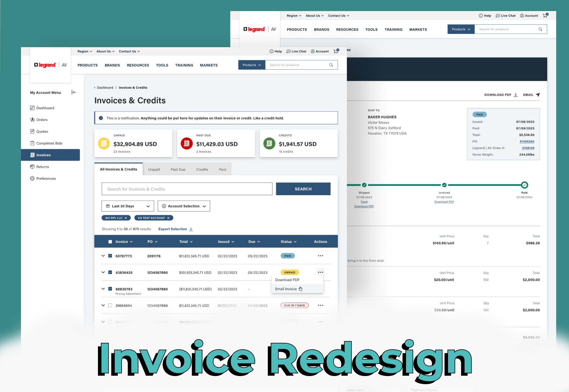Expand row for invoice 31665894
This screenshot has height=392, width=569.
click(x=103, y=305)
